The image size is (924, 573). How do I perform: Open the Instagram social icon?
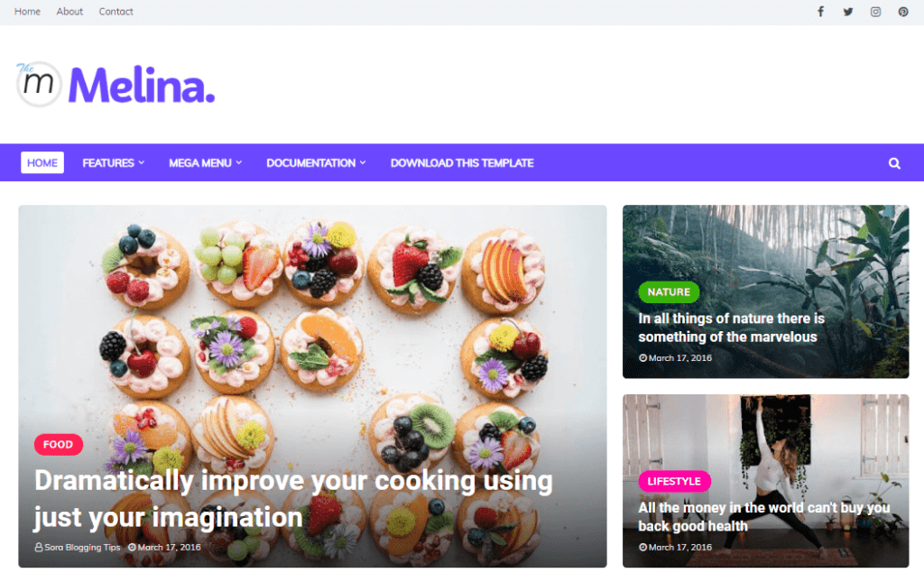pyautogui.click(x=875, y=12)
